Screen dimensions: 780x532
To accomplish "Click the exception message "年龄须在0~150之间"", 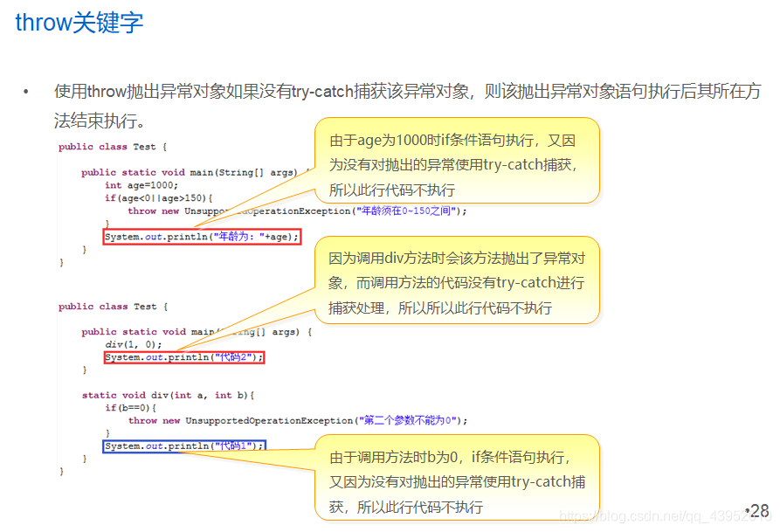I will click(405, 211).
